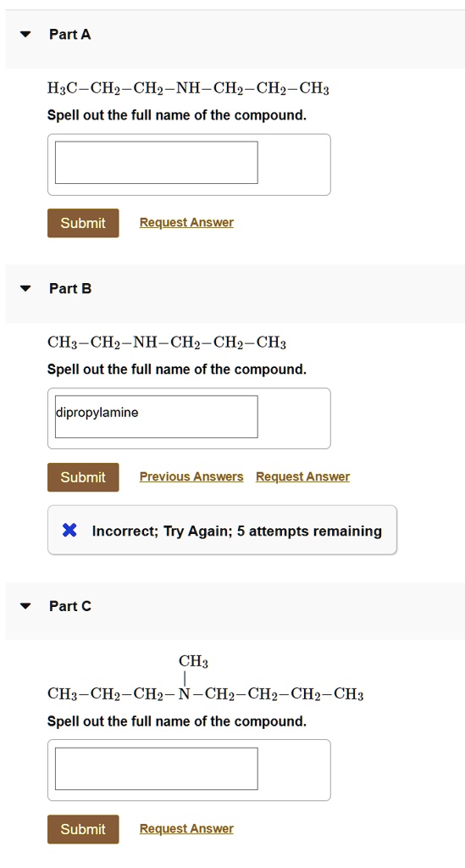
Task: Submit the Part B answer
Action: pos(83,477)
